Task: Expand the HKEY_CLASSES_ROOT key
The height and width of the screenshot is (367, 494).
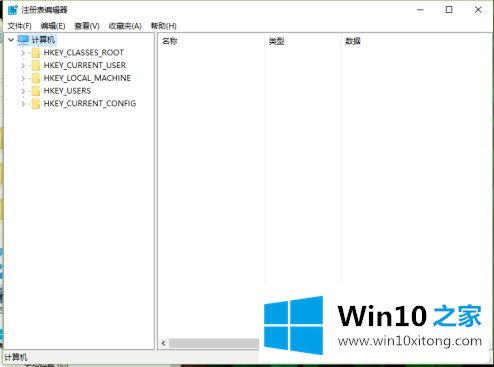Action: (x=23, y=53)
